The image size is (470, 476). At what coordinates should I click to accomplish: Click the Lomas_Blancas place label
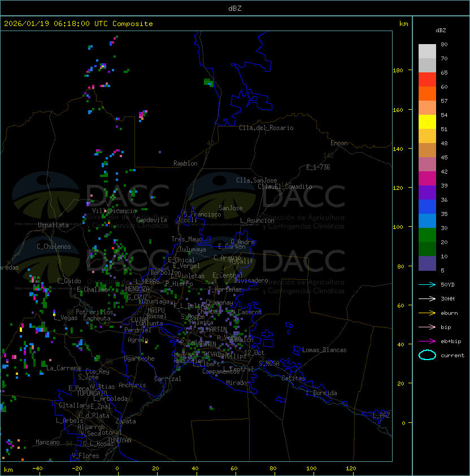(324, 350)
